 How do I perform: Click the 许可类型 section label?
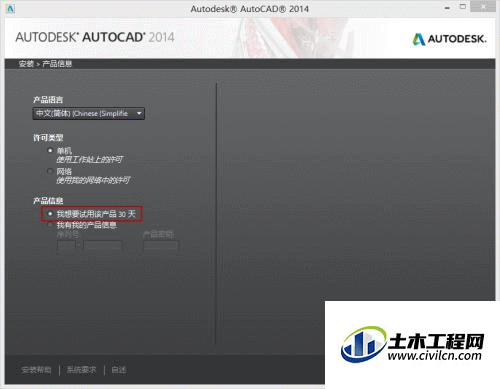click(48, 138)
